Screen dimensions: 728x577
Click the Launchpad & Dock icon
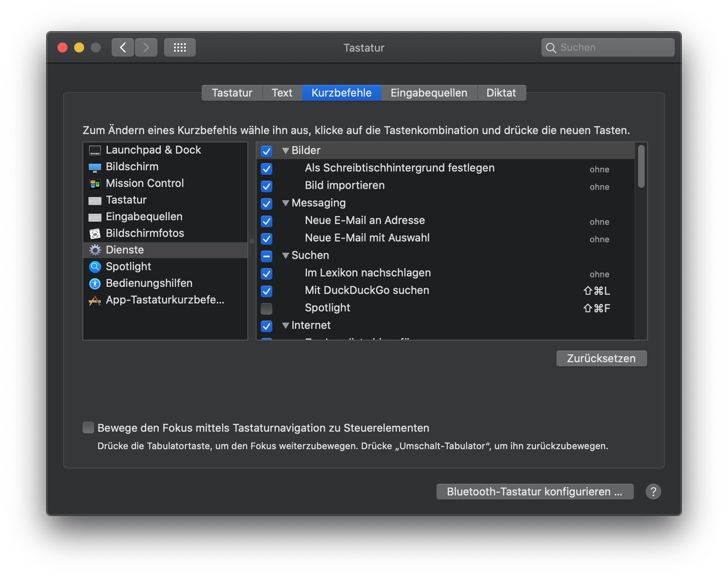[95, 150]
